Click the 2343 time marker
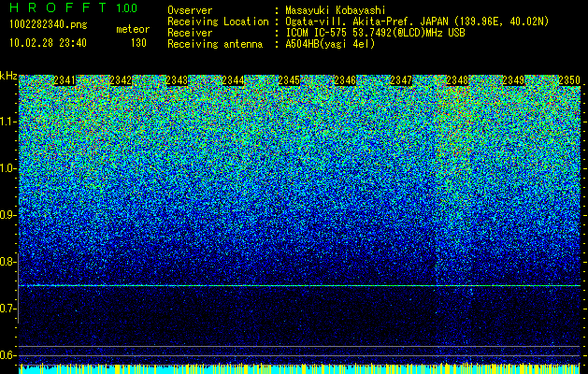 point(177,80)
